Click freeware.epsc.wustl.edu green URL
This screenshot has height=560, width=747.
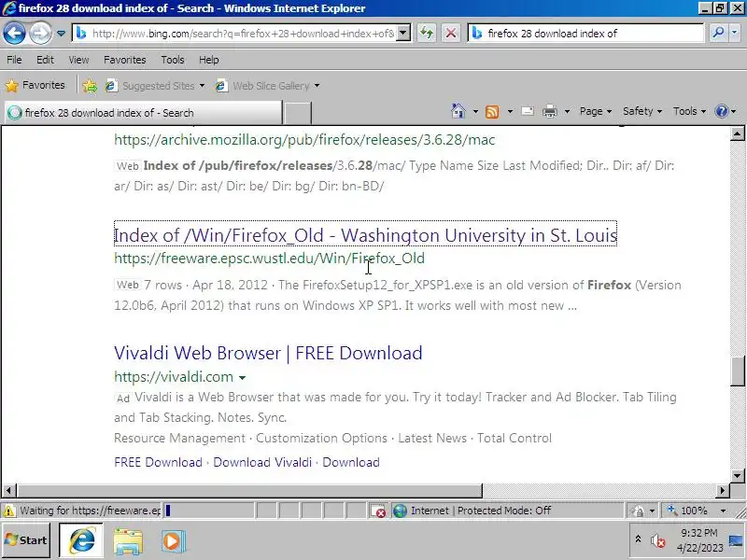269,259
